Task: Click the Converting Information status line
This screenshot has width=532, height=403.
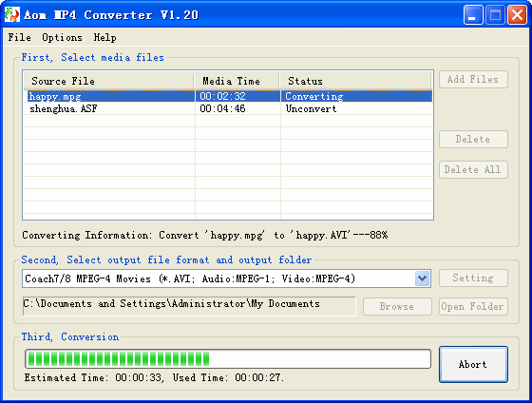Action: pyautogui.click(x=205, y=236)
